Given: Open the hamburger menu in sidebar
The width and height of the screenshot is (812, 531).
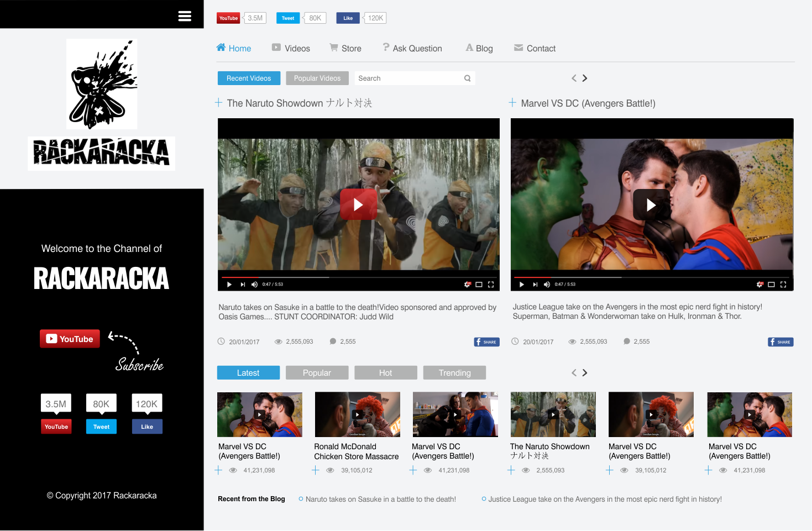Looking at the screenshot, I should pos(185,16).
